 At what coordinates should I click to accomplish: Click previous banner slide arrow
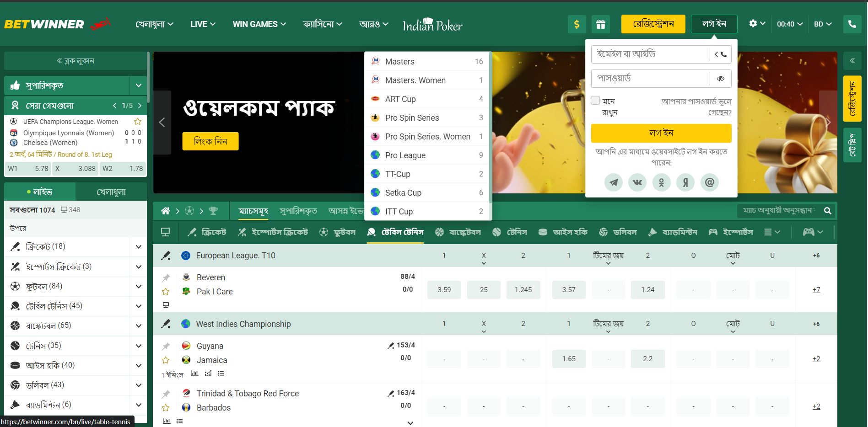coord(162,123)
